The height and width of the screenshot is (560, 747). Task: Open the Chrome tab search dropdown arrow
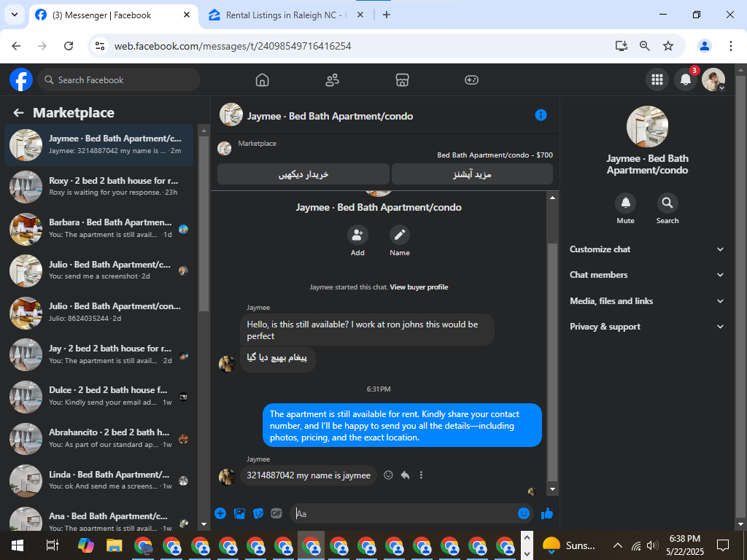(15, 15)
